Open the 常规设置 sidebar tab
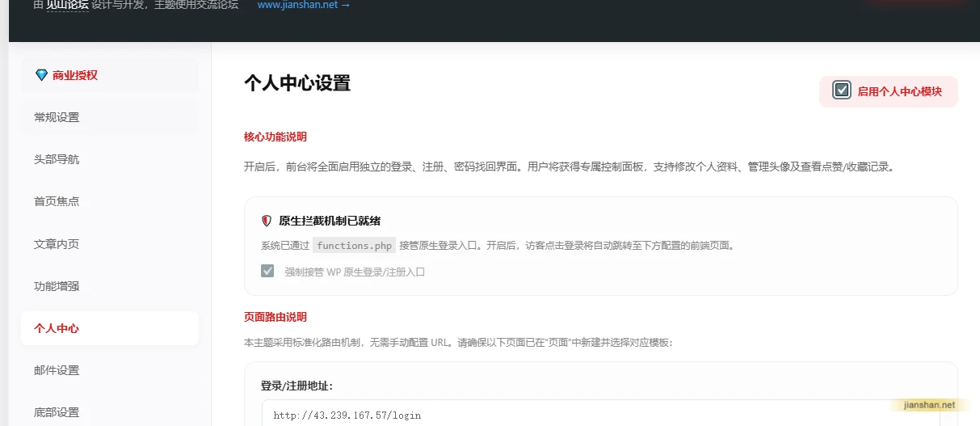This screenshot has width=980, height=426. coord(110,117)
